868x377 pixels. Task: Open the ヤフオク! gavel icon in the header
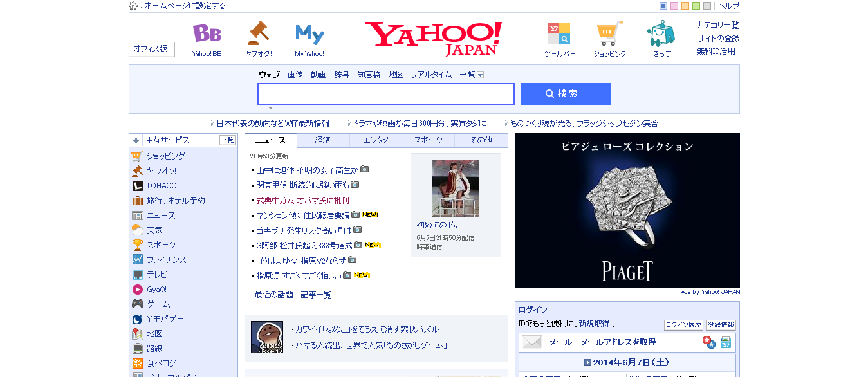click(x=258, y=33)
